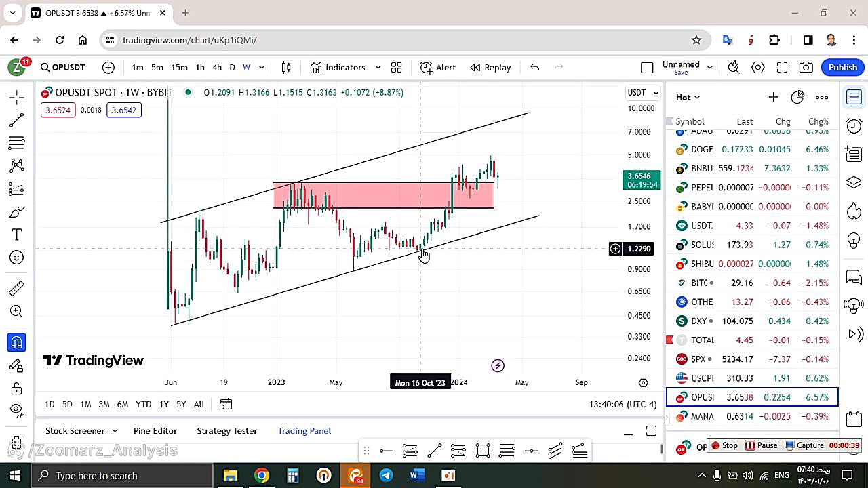Viewport: 868px width, 488px height.
Task: Expand favorite indicators dropdown arrow
Action: tap(378, 67)
